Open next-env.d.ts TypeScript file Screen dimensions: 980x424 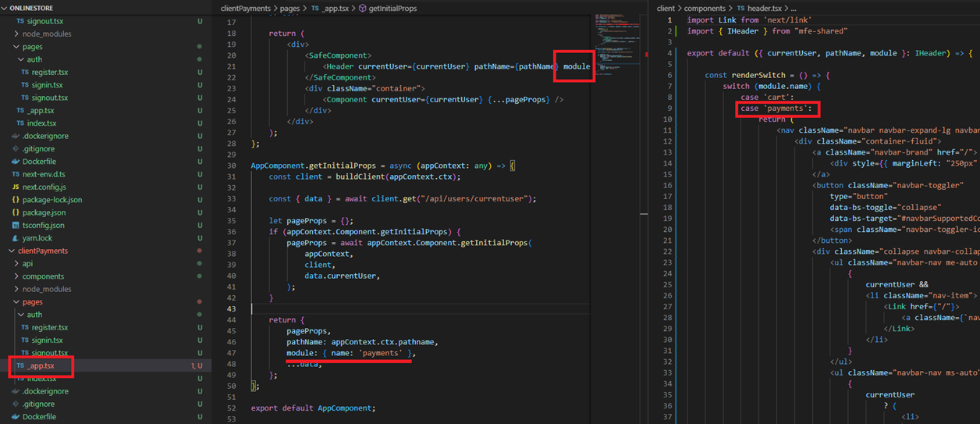pos(44,174)
